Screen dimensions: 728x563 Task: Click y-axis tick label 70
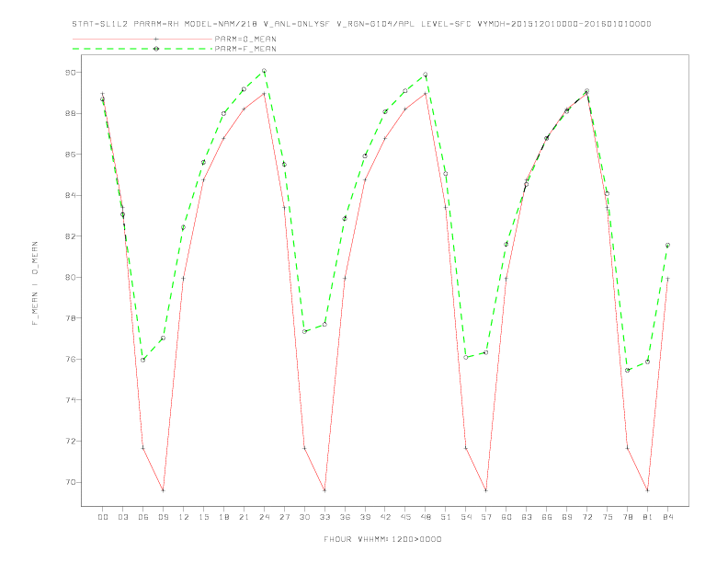pyautogui.click(x=70, y=482)
